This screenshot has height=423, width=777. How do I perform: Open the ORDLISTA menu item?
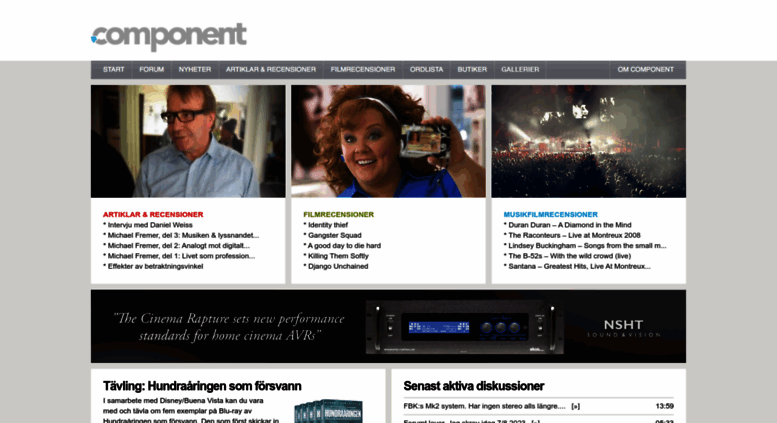426,69
